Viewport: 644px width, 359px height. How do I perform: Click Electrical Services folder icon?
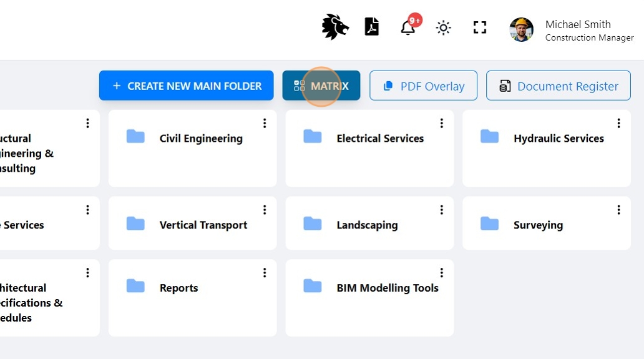313,136
